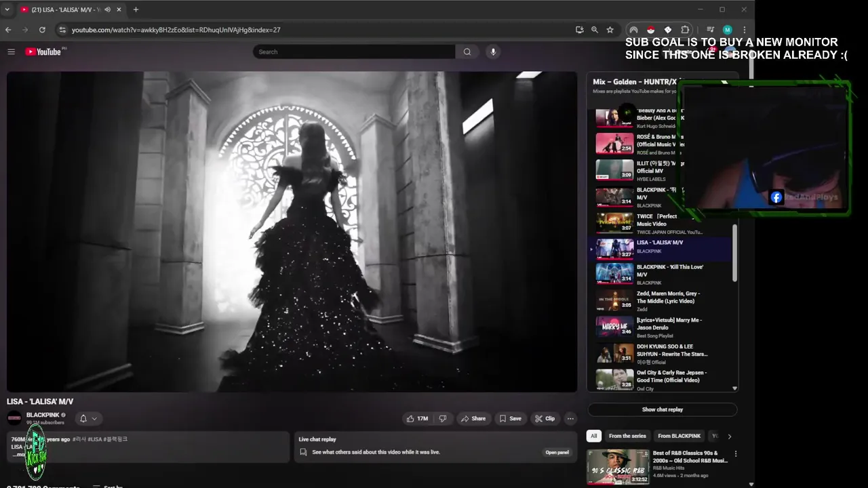This screenshot has width=868, height=488.
Task: Click the video title 'LISA - LALISA M/V'
Action: [x=40, y=401]
